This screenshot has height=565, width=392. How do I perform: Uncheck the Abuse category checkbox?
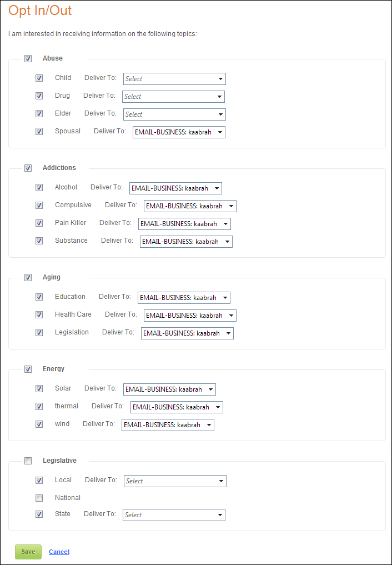coord(28,58)
